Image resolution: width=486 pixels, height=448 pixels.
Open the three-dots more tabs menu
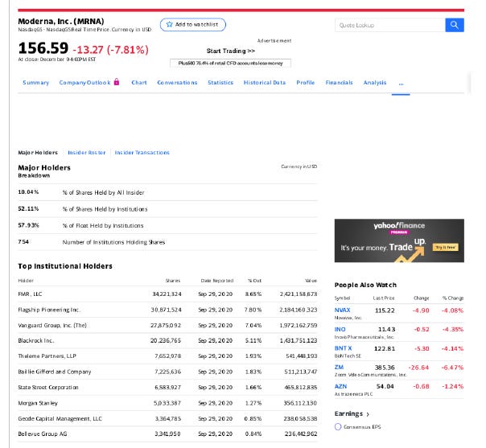[401, 83]
